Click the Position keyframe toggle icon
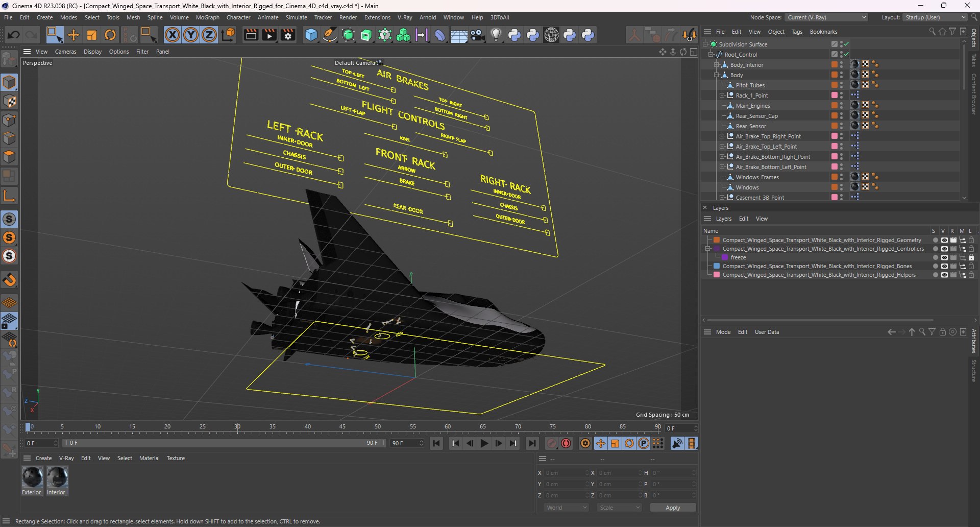 tap(601, 443)
